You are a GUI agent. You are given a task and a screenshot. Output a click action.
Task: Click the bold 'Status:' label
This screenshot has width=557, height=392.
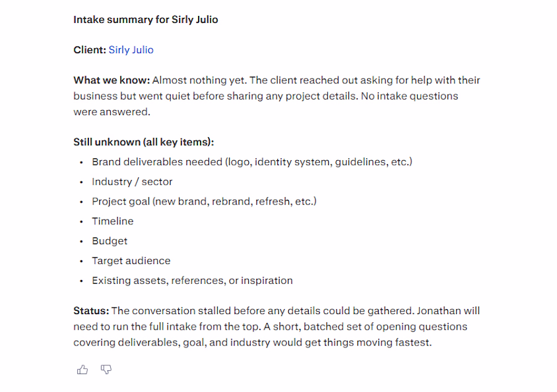click(92, 311)
